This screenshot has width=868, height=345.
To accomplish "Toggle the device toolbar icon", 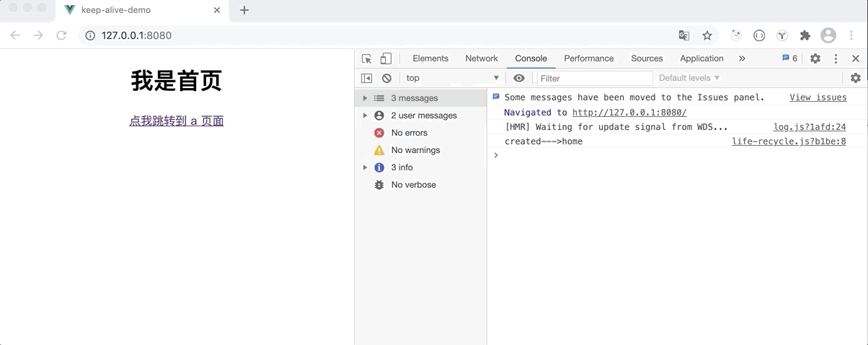I will click(x=386, y=58).
